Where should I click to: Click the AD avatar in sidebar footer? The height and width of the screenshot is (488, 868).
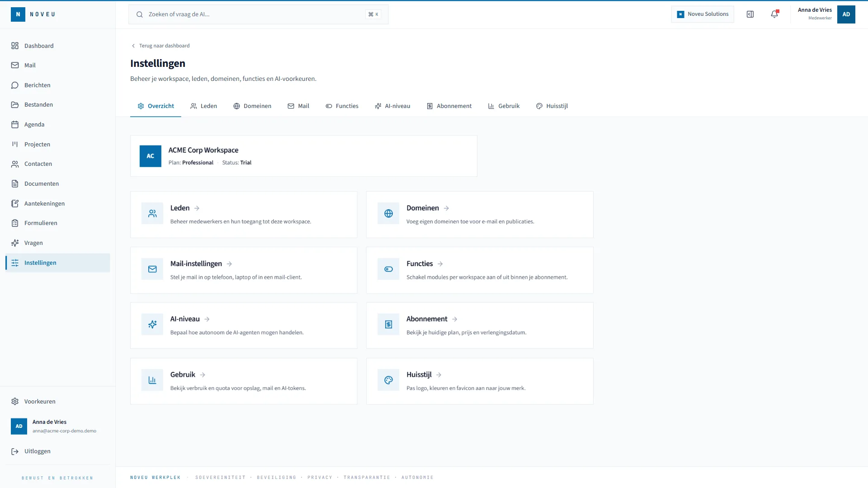[19, 426]
